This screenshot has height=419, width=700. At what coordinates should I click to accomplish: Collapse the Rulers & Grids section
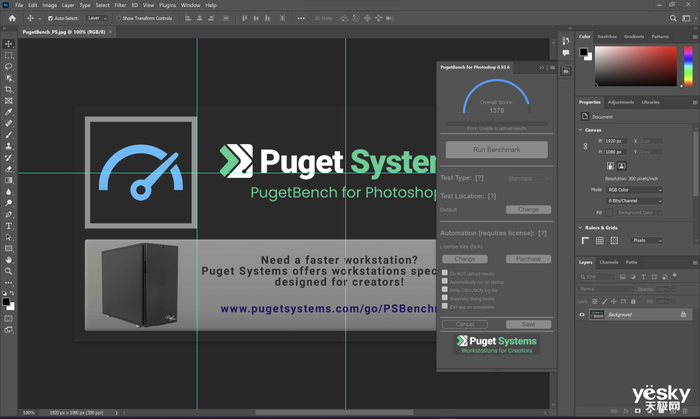[x=580, y=228]
